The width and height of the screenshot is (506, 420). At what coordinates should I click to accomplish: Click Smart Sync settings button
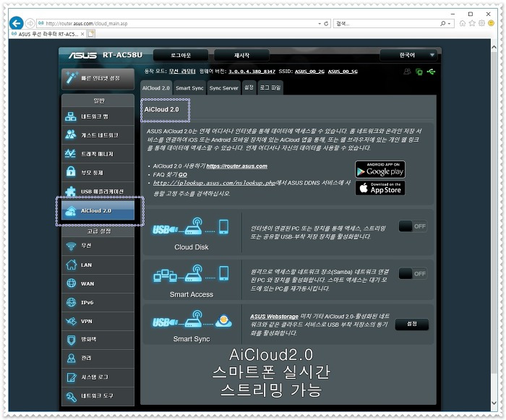coord(412,324)
